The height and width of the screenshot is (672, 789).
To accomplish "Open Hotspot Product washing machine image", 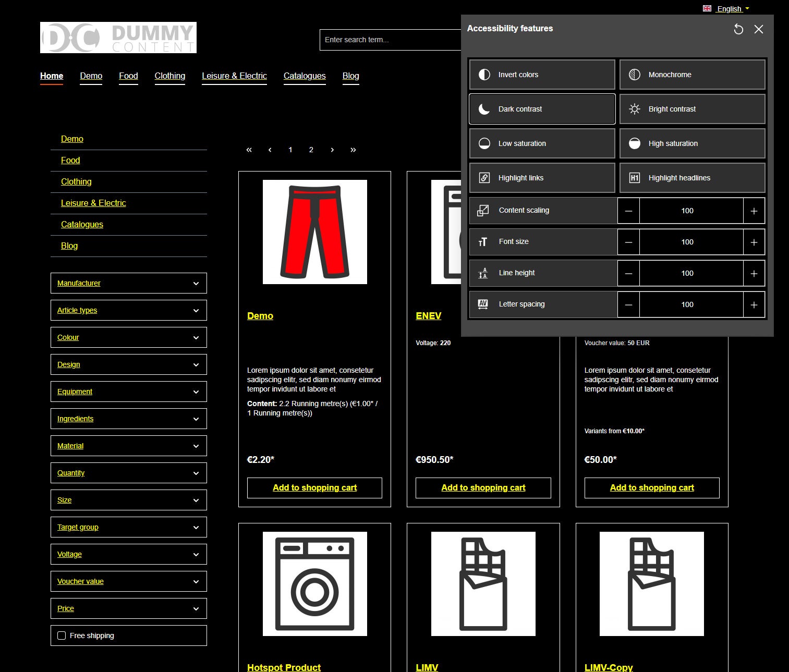I will click(x=315, y=584).
